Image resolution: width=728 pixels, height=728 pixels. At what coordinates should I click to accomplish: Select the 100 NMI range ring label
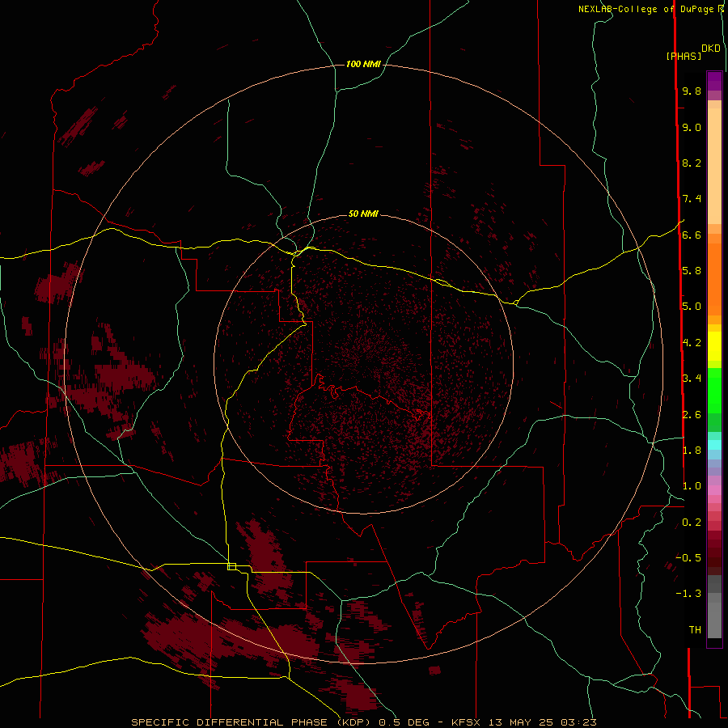tap(363, 64)
